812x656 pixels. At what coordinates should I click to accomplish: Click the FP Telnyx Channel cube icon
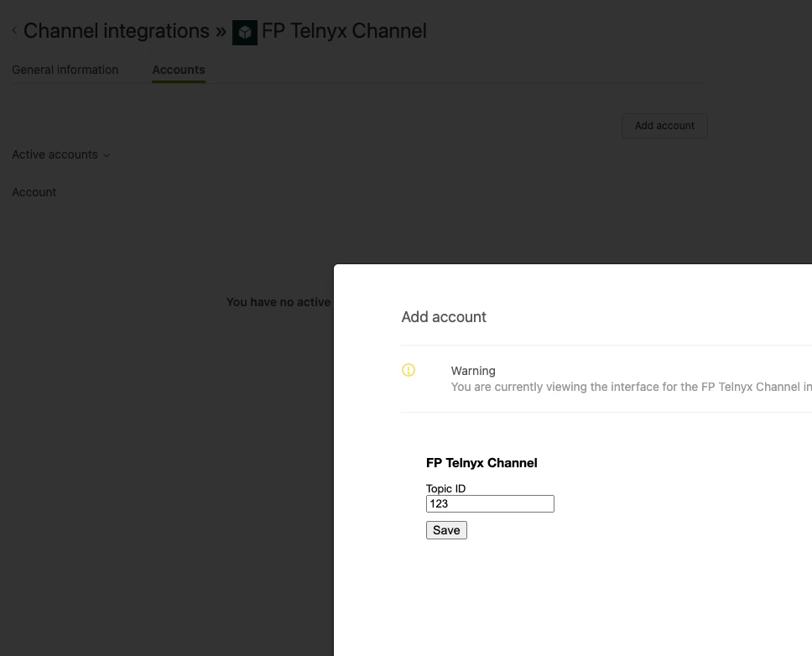point(245,33)
